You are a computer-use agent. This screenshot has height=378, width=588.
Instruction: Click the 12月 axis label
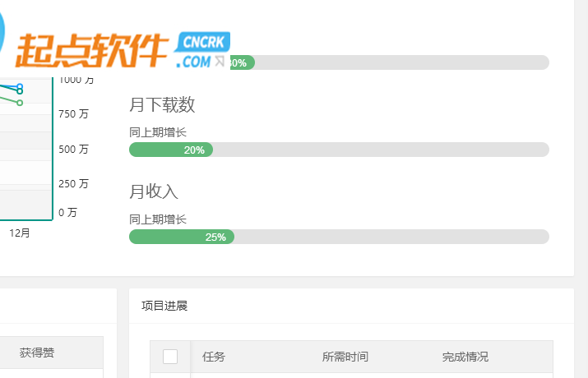click(x=20, y=233)
